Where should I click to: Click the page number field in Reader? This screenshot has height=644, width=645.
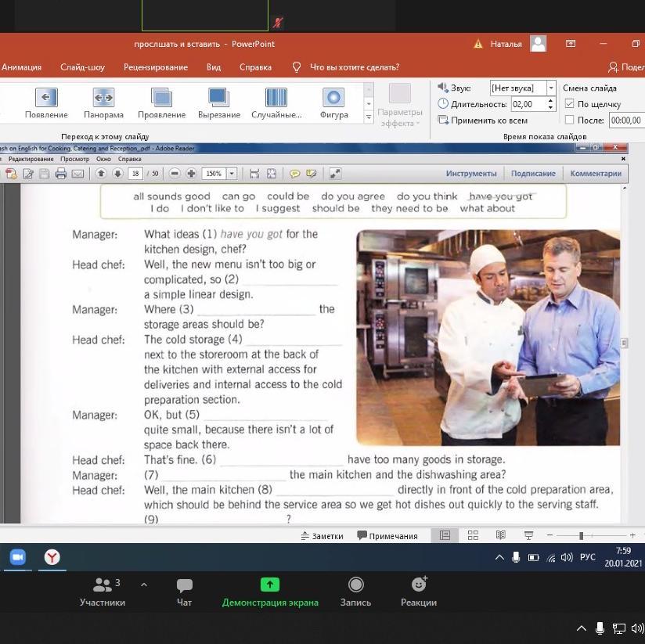[x=136, y=174]
